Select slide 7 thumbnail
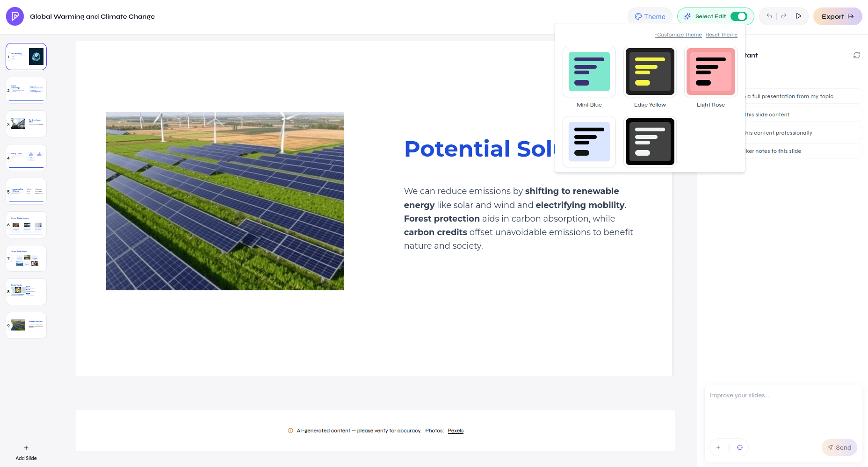The height and width of the screenshot is (467, 868). click(26, 258)
